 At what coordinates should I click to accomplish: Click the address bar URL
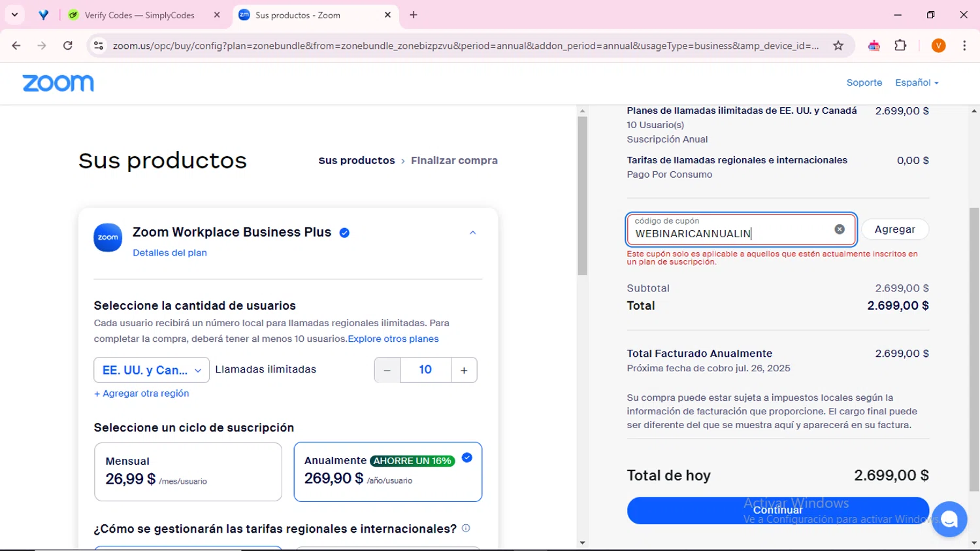[x=465, y=46]
